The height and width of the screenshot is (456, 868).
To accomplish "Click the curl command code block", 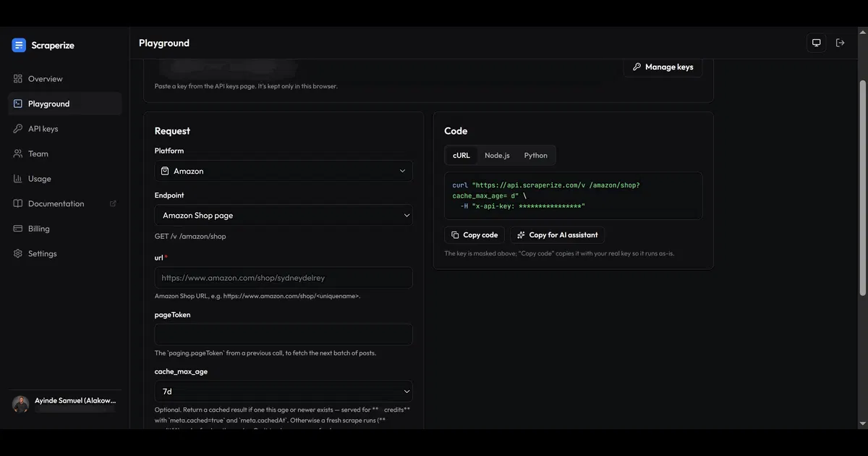I will (x=574, y=195).
